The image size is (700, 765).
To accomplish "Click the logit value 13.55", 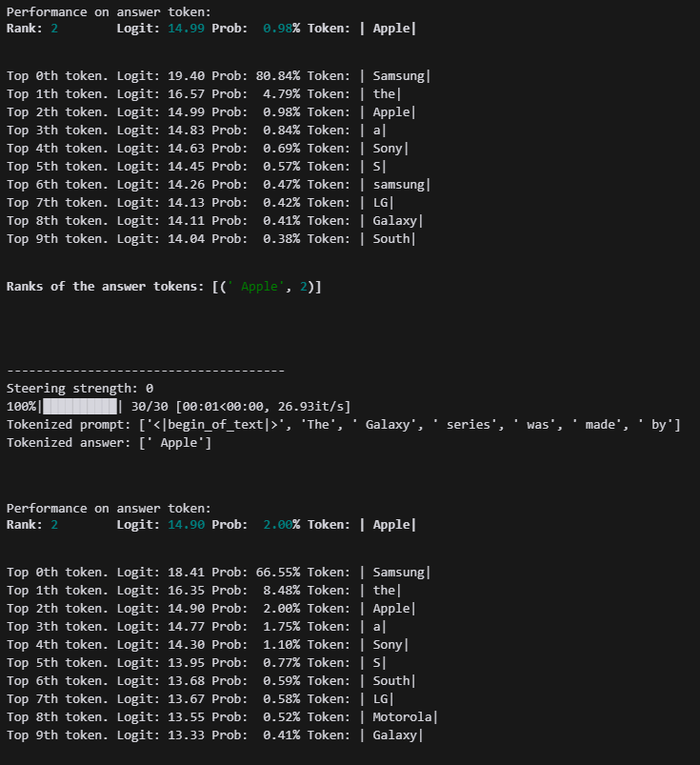I will (187, 716).
